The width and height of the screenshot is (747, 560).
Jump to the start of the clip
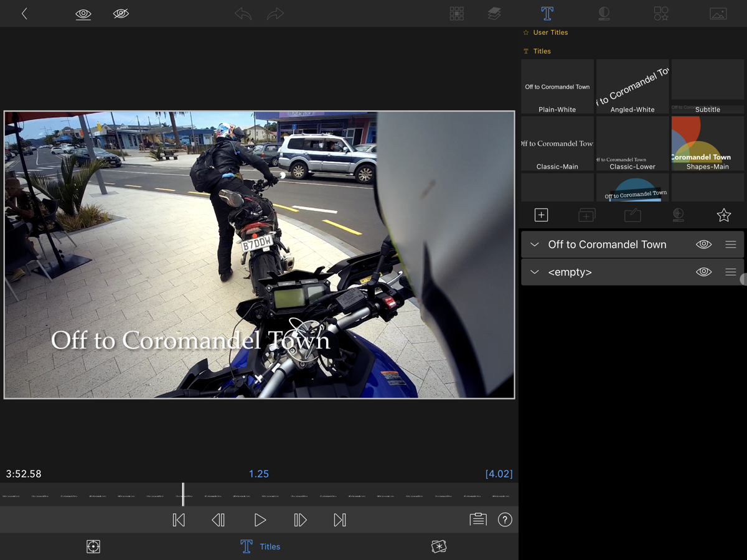point(179,520)
